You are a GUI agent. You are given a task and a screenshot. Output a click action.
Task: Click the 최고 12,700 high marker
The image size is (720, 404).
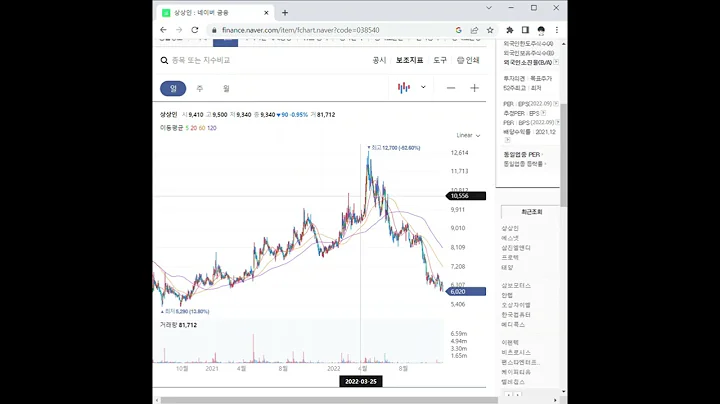[x=394, y=148]
